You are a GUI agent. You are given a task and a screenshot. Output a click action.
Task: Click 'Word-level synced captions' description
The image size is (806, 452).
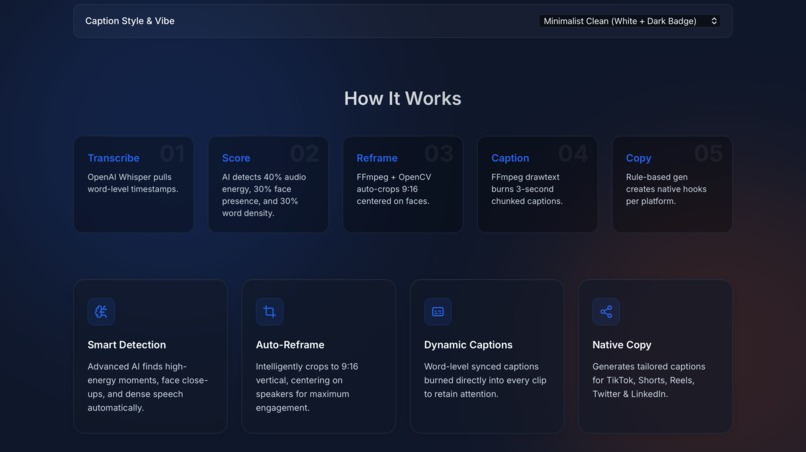[x=485, y=381]
